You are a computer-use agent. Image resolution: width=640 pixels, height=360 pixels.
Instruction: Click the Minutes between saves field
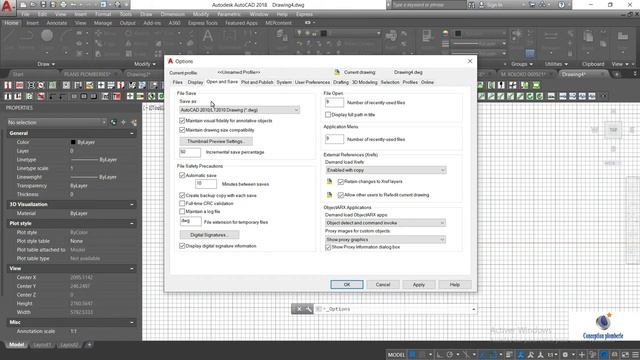pyautogui.click(x=206, y=184)
